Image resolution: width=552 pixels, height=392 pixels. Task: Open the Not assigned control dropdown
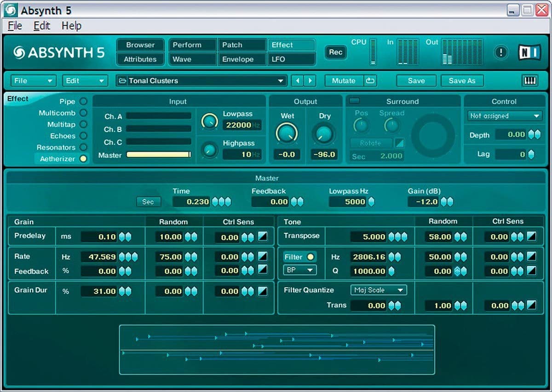(504, 116)
